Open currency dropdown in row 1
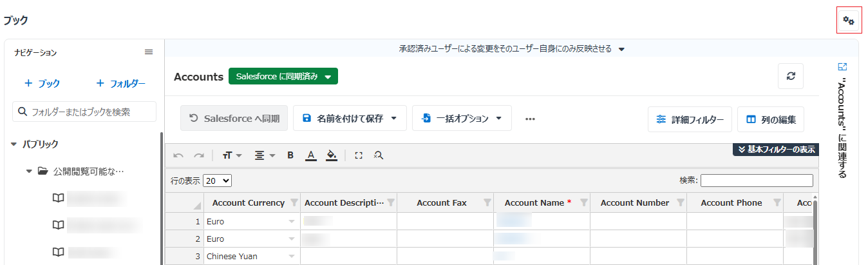This screenshot has width=868, height=265. 292,221
